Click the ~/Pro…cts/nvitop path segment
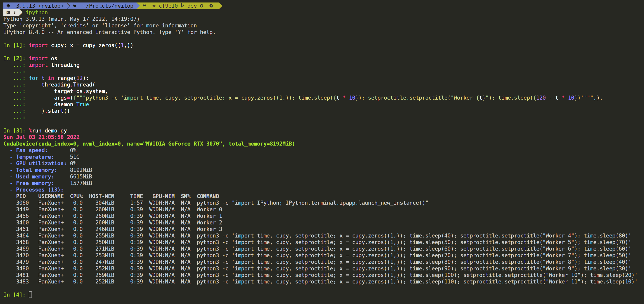The image size is (644, 304). point(108,6)
